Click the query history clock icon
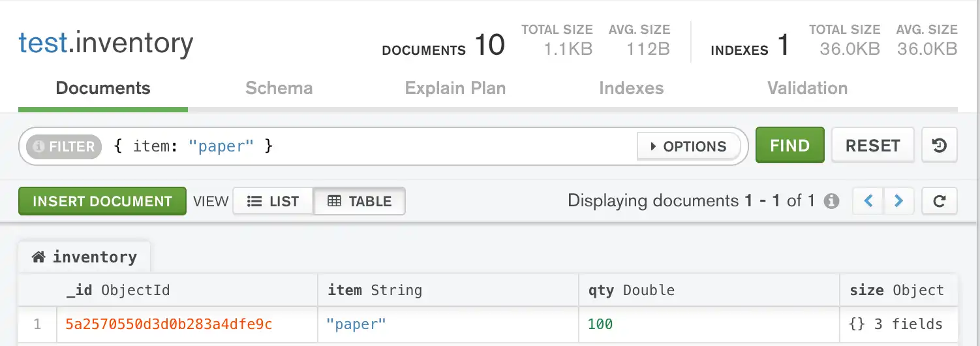Viewport: 980px width, 346px height. [x=939, y=146]
